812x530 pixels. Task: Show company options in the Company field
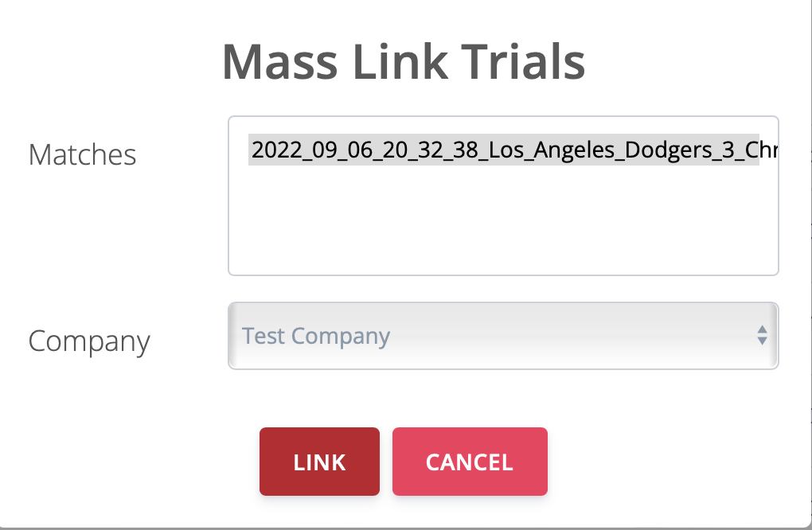coord(502,336)
